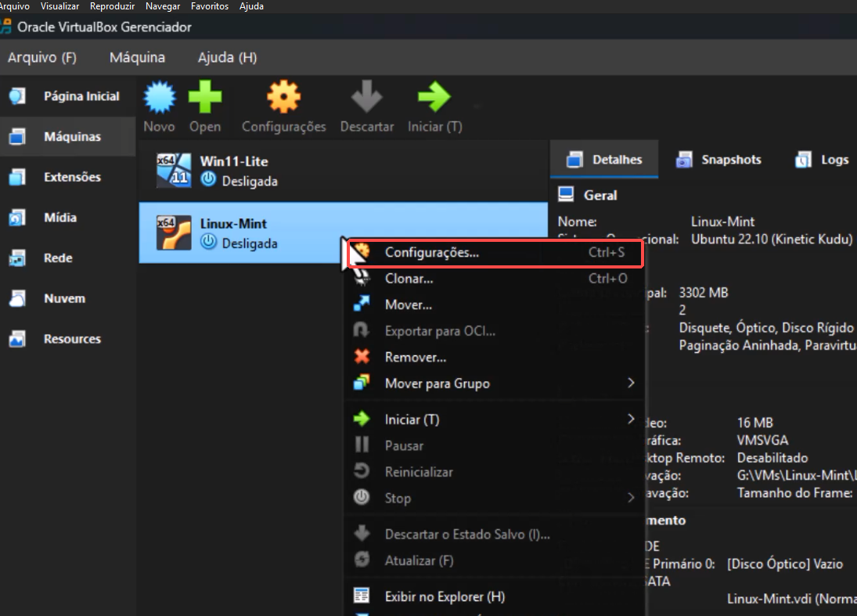Image resolution: width=857 pixels, height=616 pixels.
Task: Choose Reinicializar in the context menu
Action: 495,472
